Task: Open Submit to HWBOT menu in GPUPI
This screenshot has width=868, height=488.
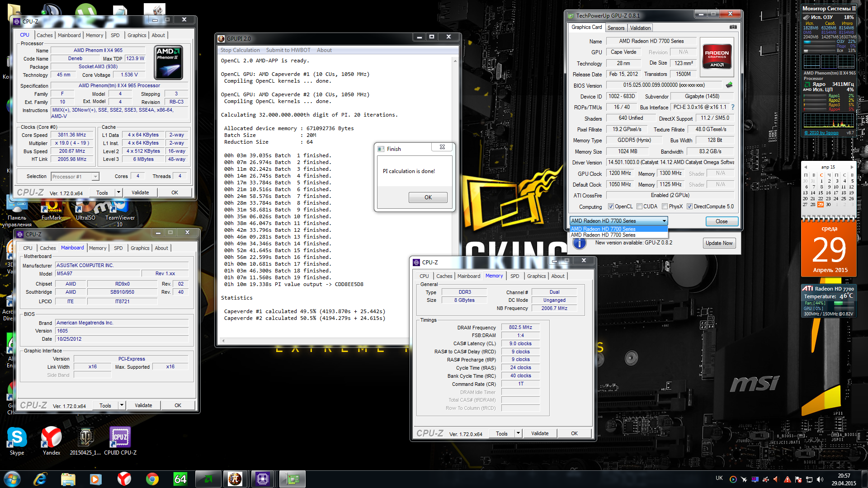Action: pos(288,50)
